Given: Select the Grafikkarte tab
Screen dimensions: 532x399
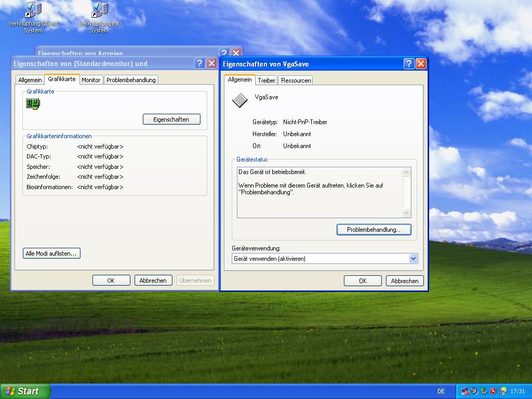Looking at the screenshot, I should pyautogui.click(x=62, y=79).
